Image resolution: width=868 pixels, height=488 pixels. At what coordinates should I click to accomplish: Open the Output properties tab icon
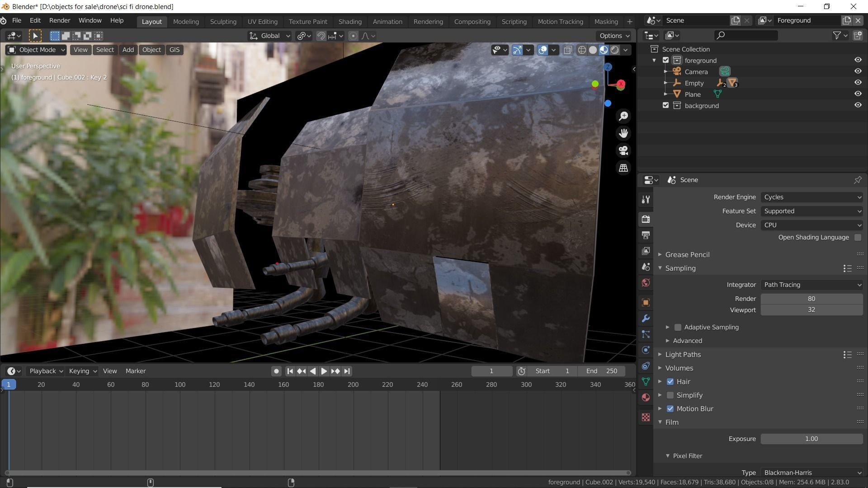tap(646, 235)
